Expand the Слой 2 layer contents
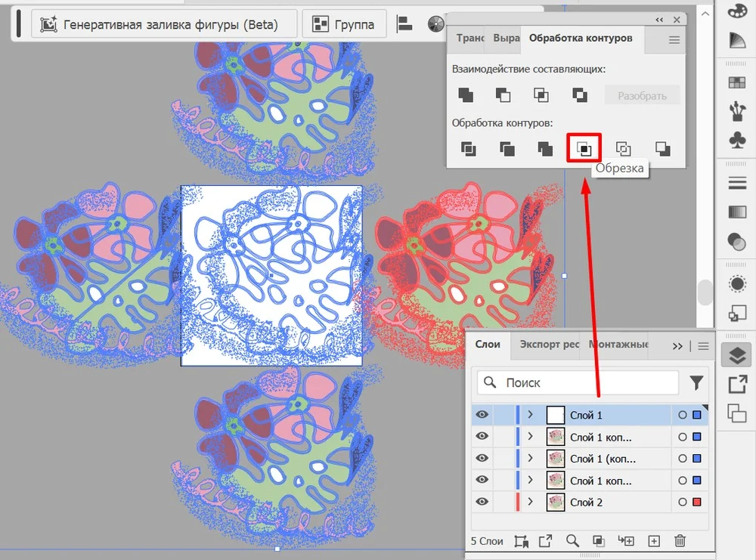Viewport: 756px width, 560px height. pos(531,502)
